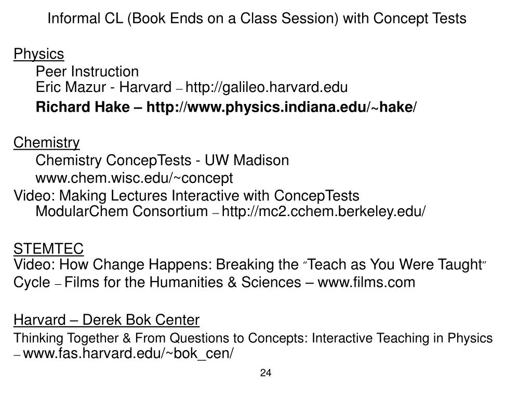The image size is (532, 399).
Task: Open the www.fas.harvard.edu/~bok_cen/ link
Action: click(128, 353)
